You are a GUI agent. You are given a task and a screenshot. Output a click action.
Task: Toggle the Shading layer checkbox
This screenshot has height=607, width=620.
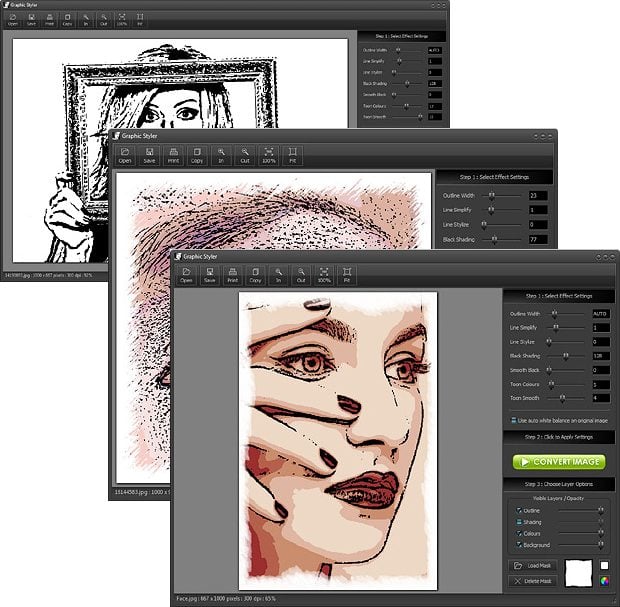pyautogui.click(x=518, y=521)
